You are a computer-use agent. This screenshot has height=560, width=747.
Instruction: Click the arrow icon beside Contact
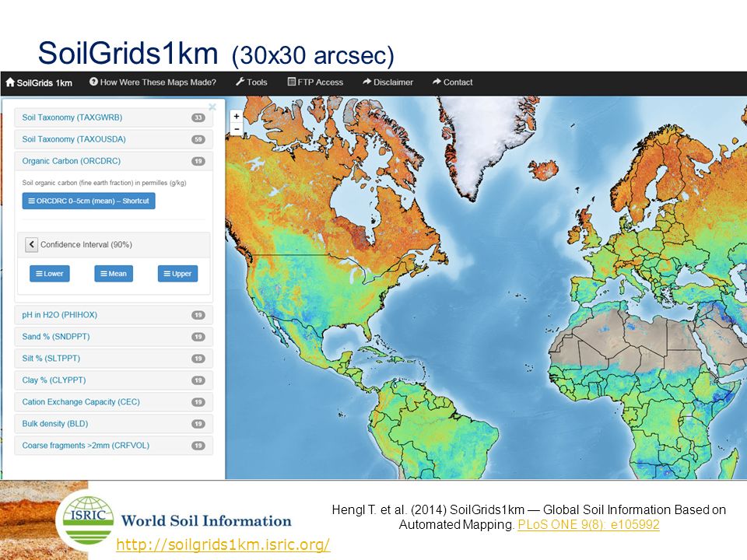pos(437,82)
